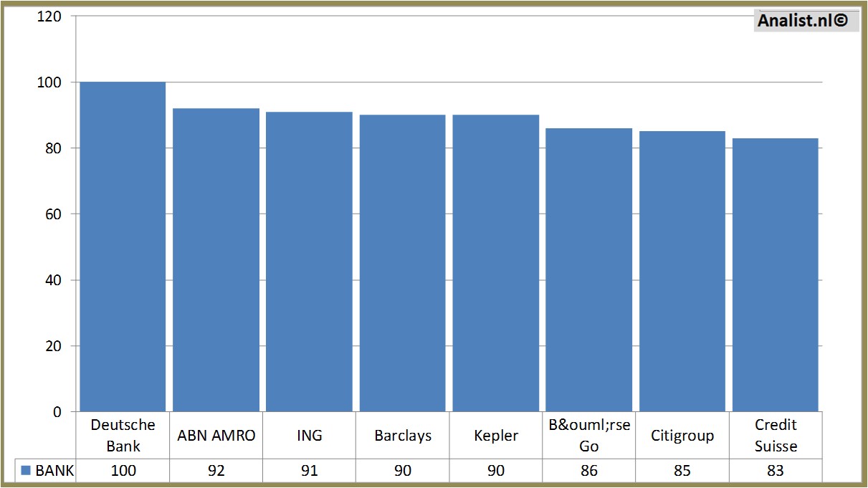The height and width of the screenshot is (488, 868).
Task: Select the Deutsche Bank bar in the chart
Action: (123, 247)
